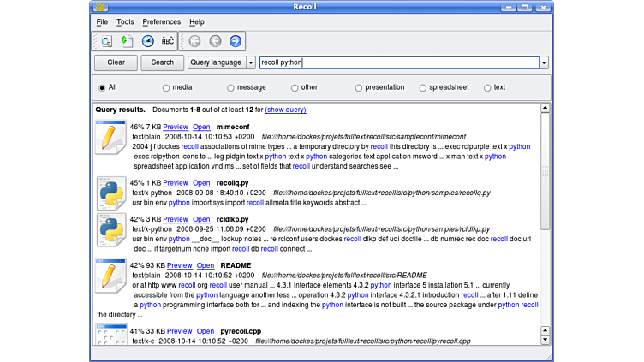
Task: Open document history clock icon
Action: 148,41
